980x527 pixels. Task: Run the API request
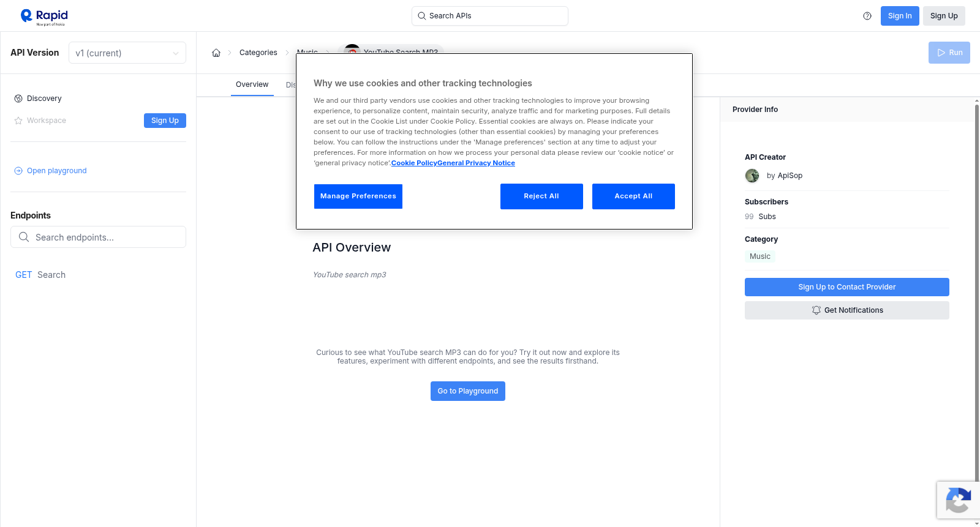click(x=949, y=53)
